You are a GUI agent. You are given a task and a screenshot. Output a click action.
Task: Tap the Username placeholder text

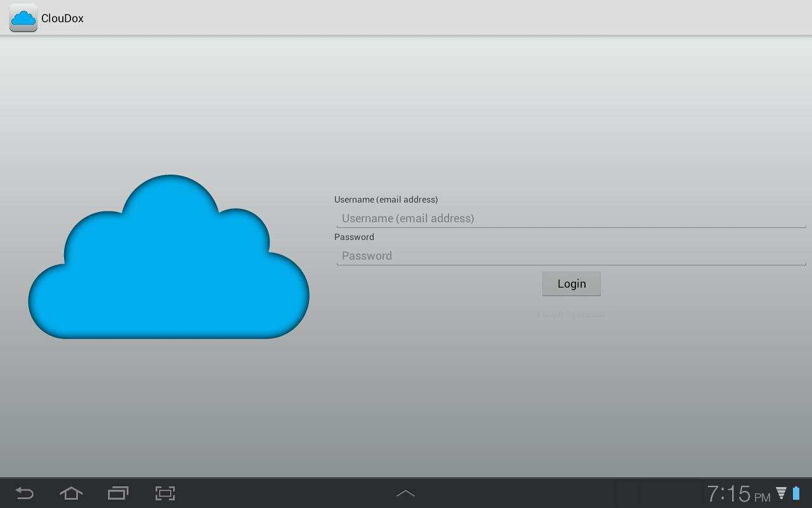click(x=408, y=218)
